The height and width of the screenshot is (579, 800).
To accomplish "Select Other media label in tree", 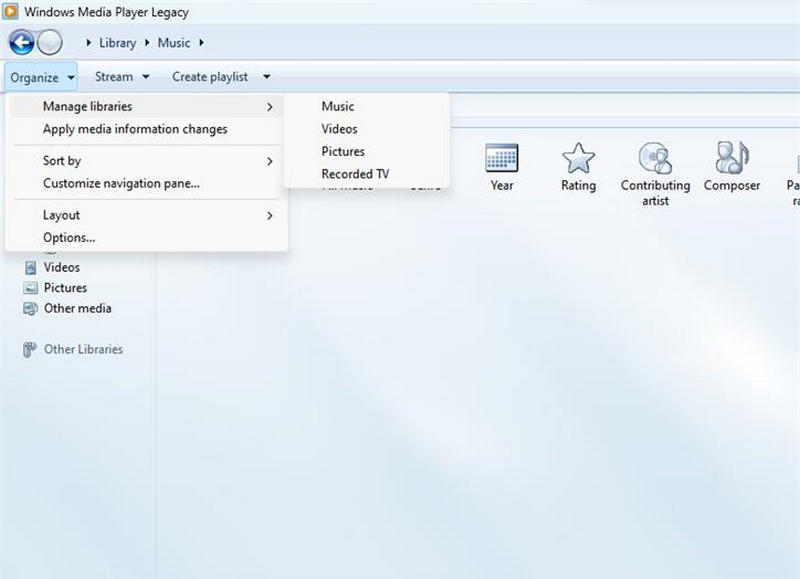I will (78, 308).
